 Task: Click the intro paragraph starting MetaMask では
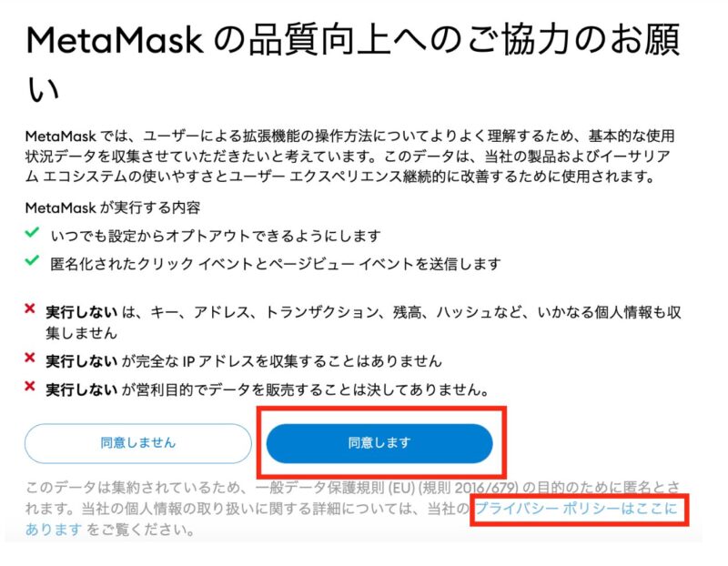coord(349,157)
